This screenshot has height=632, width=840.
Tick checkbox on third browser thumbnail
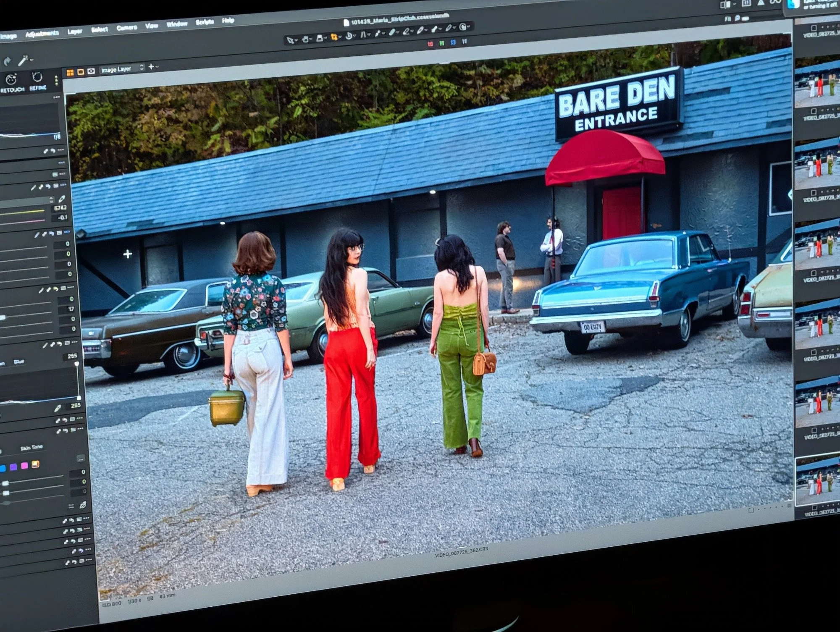(x=814, y=193)
